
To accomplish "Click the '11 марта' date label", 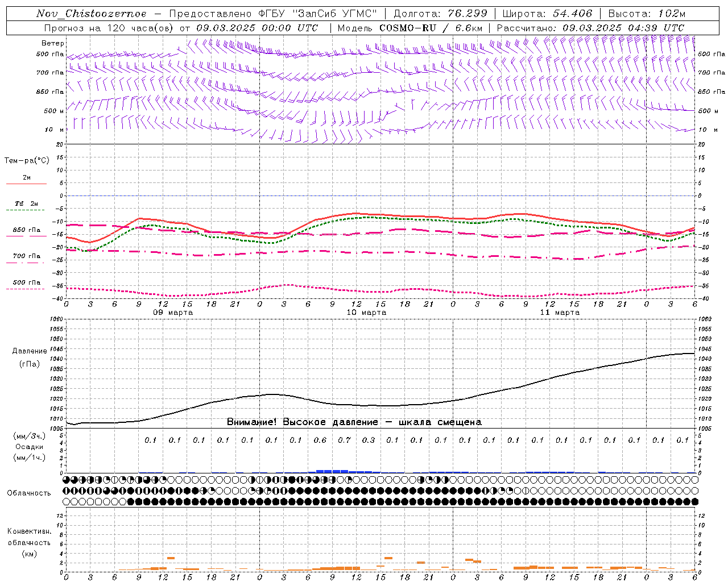I will [x=560, y=313].
